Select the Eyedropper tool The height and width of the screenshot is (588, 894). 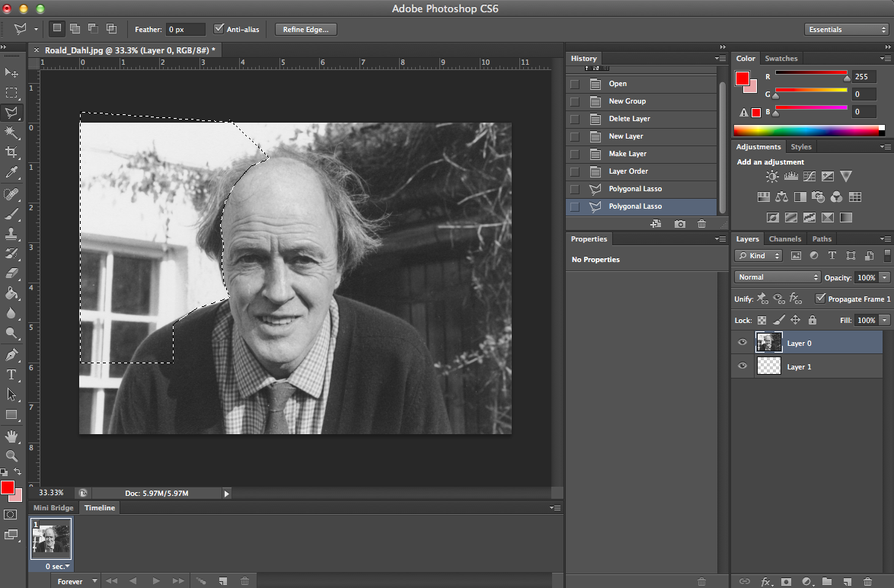pos(11,173)
